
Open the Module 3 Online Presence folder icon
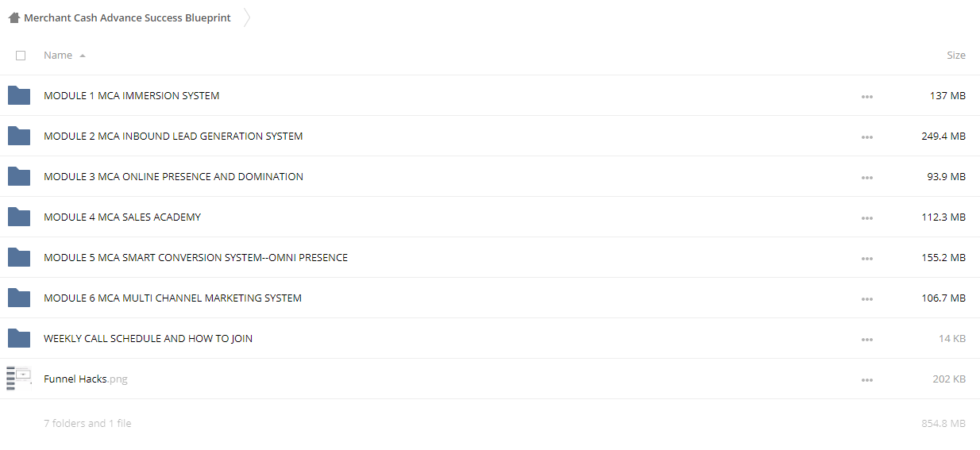[19, 176]
